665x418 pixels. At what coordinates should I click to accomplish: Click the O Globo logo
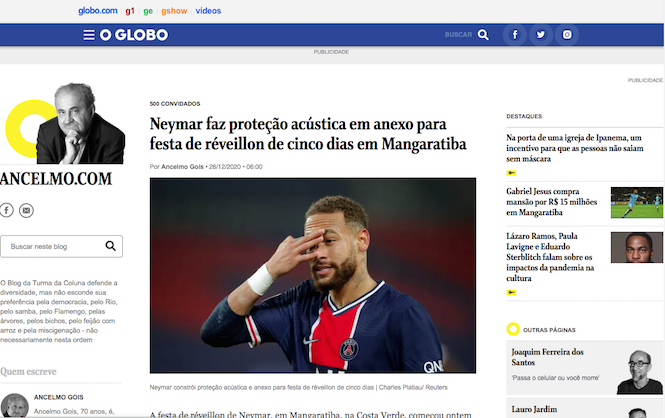point(134,35)
